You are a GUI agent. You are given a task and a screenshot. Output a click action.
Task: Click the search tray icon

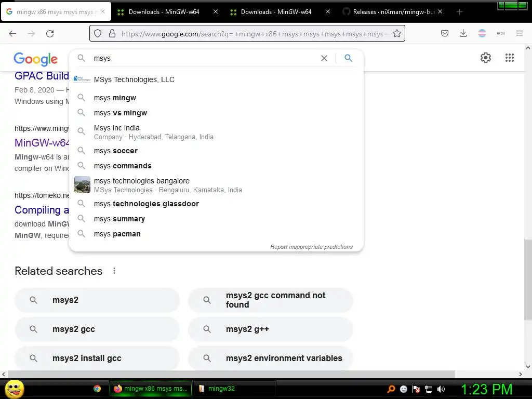click(x=391, y=389)
